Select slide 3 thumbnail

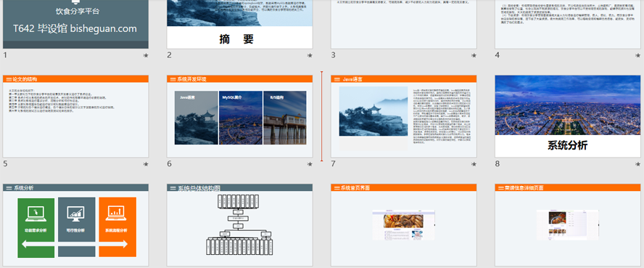(404, 24)
